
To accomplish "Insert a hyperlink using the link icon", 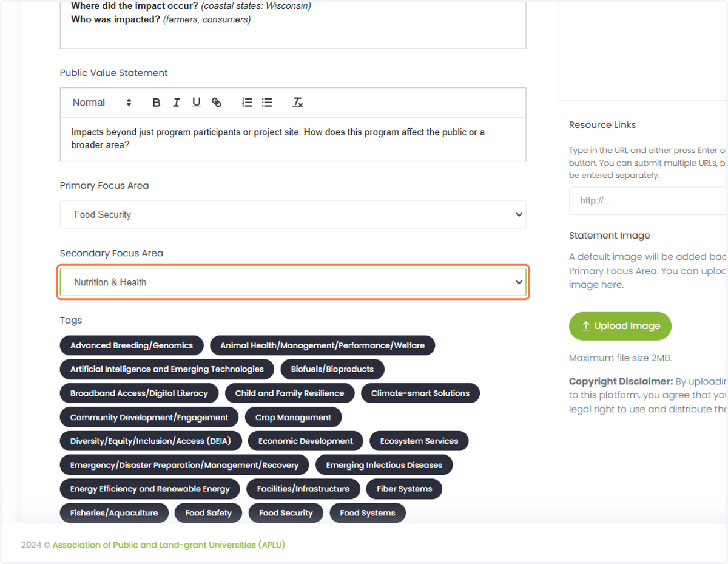I will click(217, 103).
